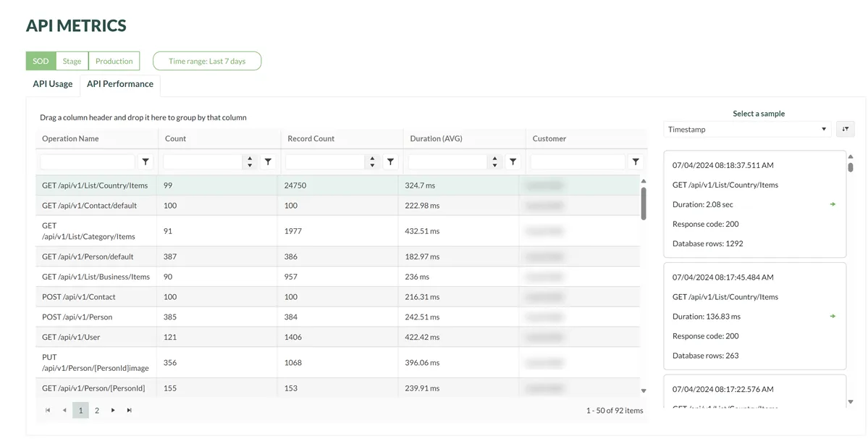Screen dimensions: 868x439
Task: Click the table's vertical scrollbar thumb
Action: point(644,203)
